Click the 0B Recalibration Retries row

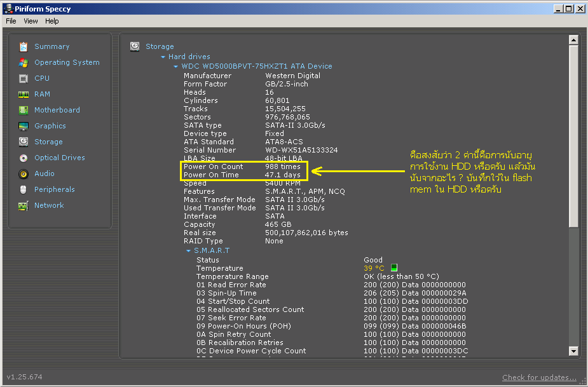click(x=331, y=343)
